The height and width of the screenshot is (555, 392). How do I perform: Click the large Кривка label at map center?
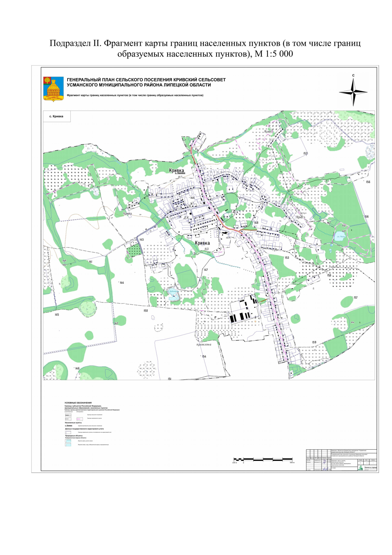click(x=202, y=243)
